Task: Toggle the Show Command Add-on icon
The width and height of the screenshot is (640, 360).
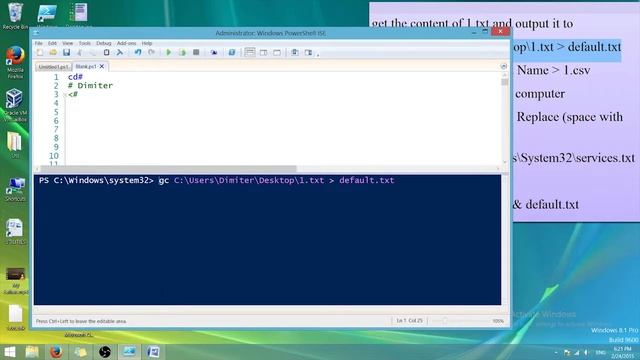Action: [308, 52]
